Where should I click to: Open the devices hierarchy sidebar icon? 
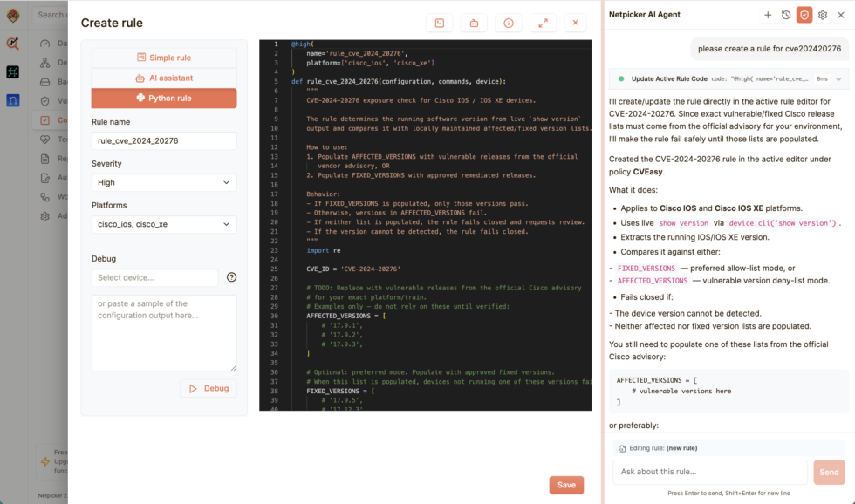[x=45, y=63]
